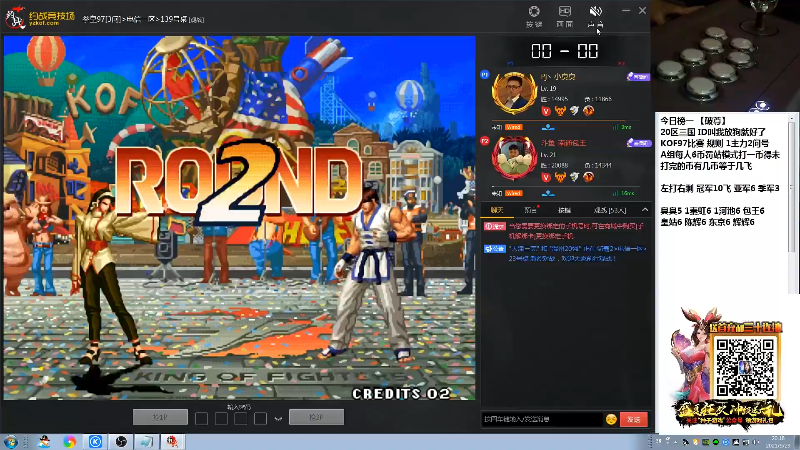Click the green ping indicator in P1 row
Image resolution: width=800 pixels, height=450 pixels.
pos(622,127)
